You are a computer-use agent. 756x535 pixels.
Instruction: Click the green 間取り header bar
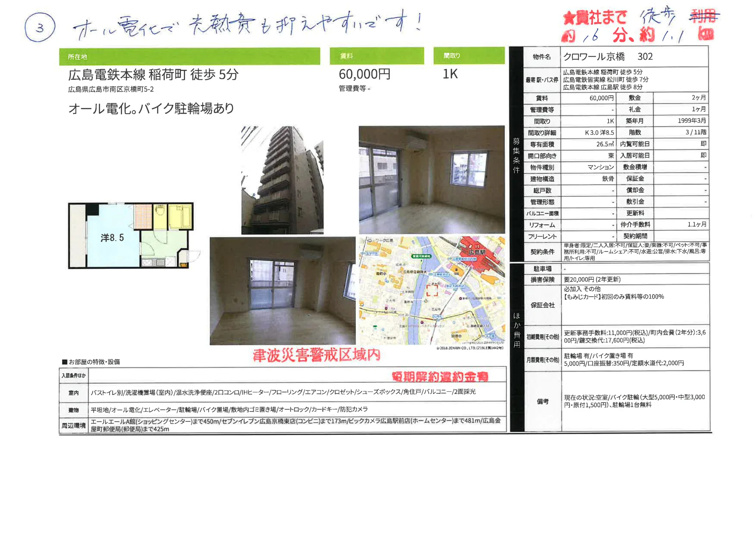pos(469,56)
